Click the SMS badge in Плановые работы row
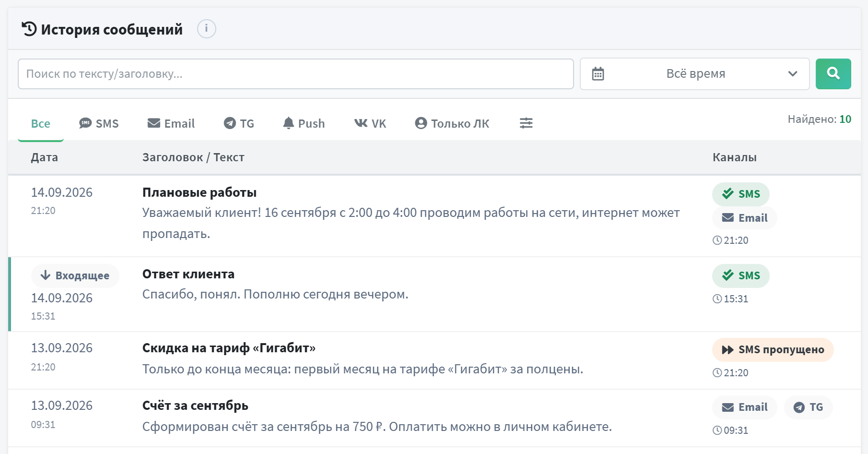The image size is (868, 454). (741, 194)
